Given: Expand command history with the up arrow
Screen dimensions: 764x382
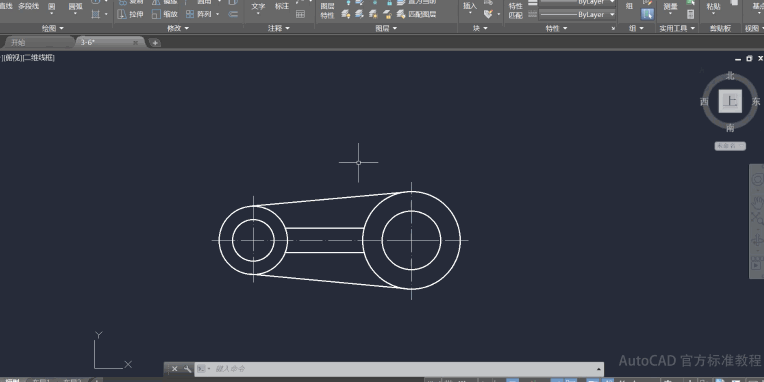Looking at the screenshot, I should coord(599,369).
